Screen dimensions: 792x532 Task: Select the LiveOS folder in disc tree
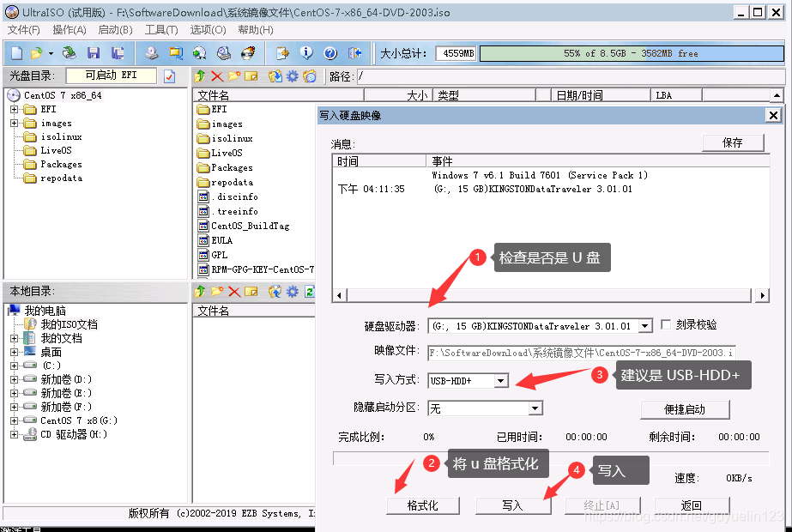coord(56,150)
